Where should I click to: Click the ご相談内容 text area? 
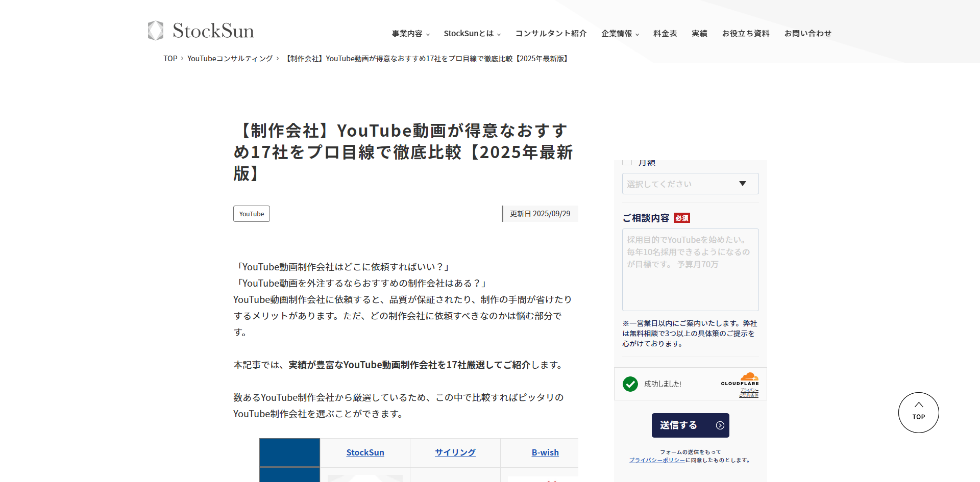[690, 269]
